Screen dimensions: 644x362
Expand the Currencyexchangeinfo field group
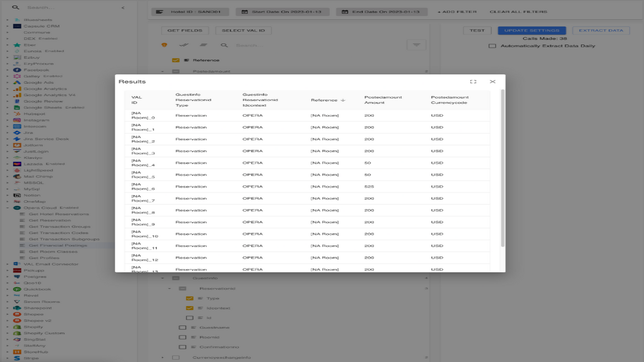(x=163, y=357)
